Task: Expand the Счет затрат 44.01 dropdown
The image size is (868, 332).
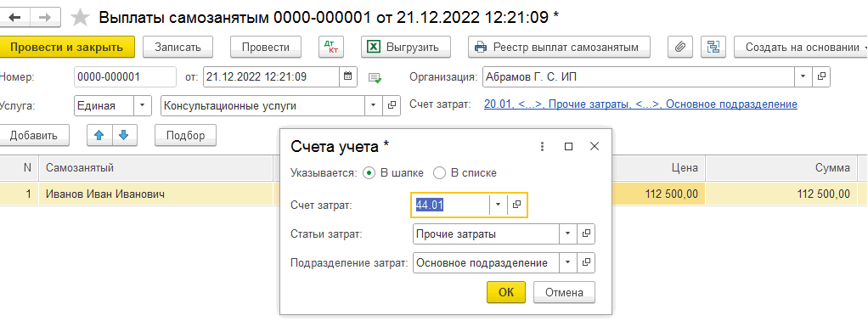Action: click(x=499, y=205)
